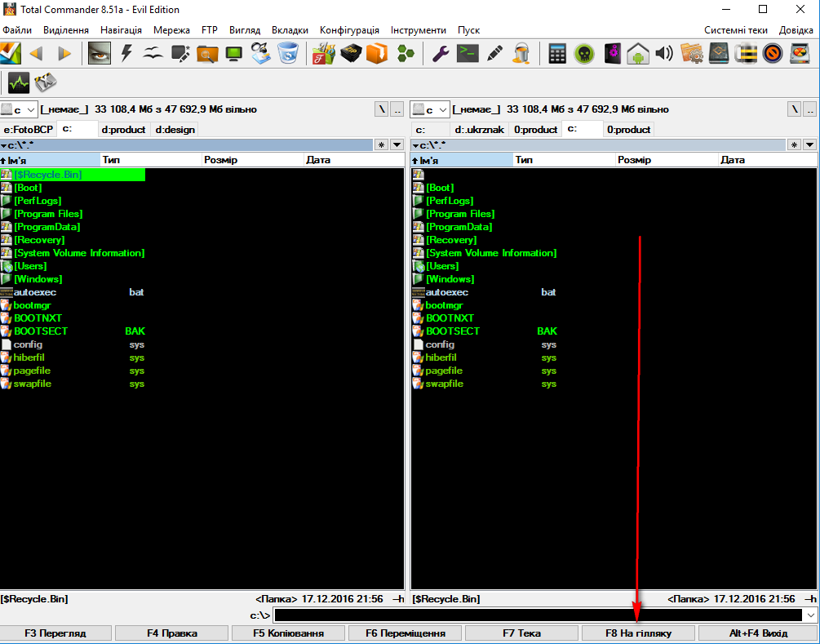The image size is (820, 644).
Task: Click the speaker volume toolbar icon
Action: pos(664,53)
